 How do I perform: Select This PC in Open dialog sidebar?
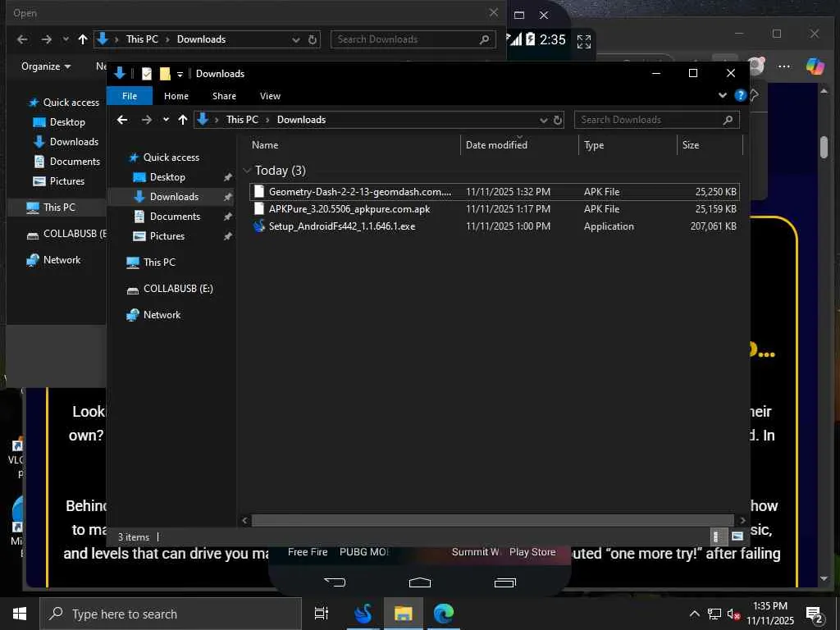59,208
